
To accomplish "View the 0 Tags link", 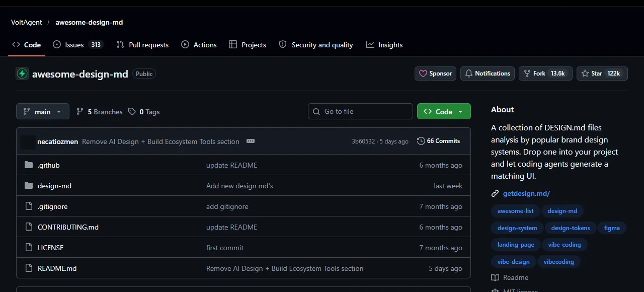I will 144,112.
